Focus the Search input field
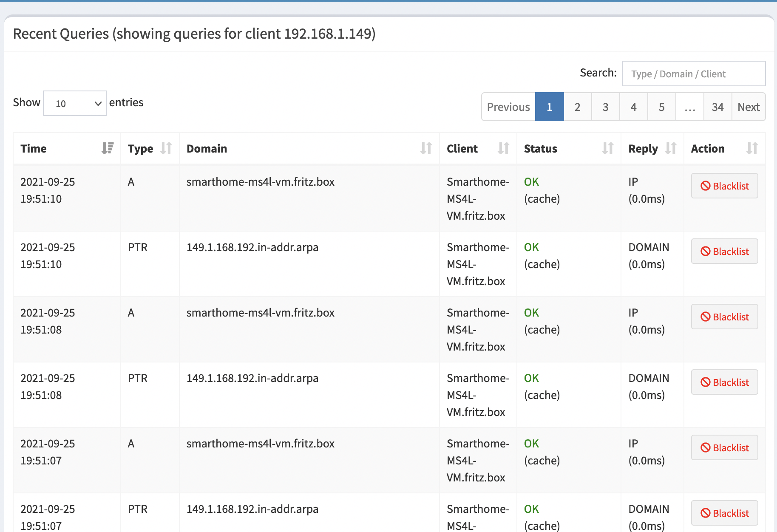 click(693, 74)
